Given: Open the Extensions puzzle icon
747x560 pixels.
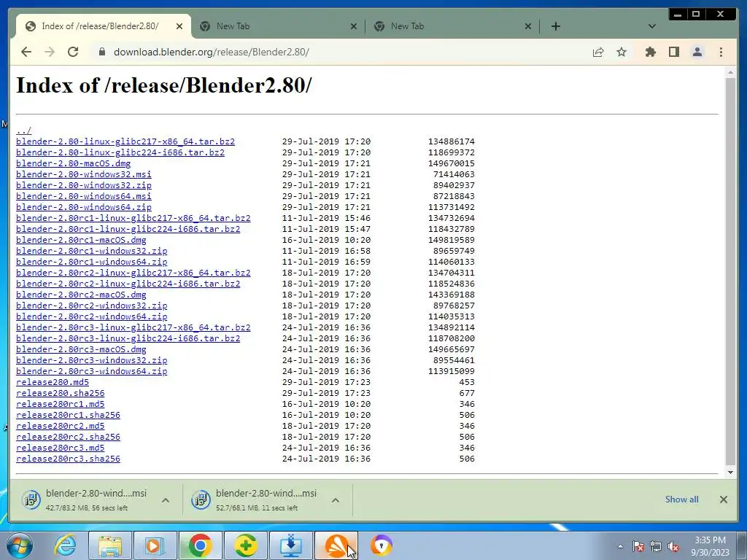Looking at the screenshot, I should (650, 52).
